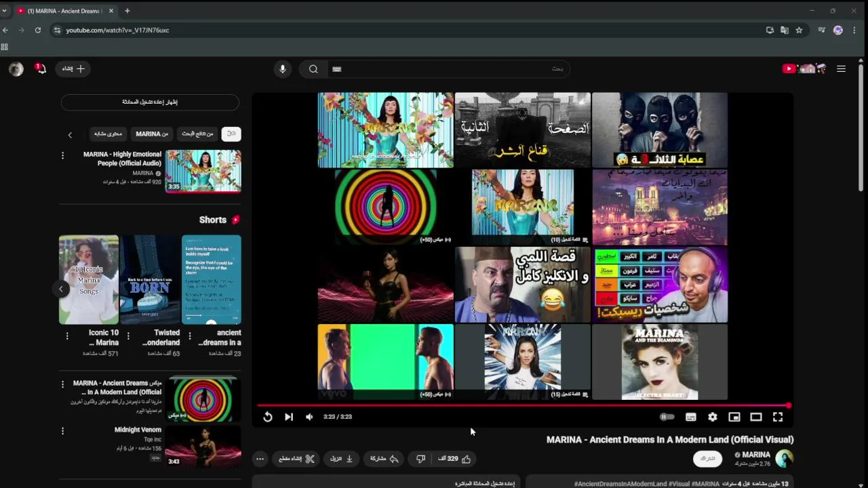Go back in browser
The image size is (868, 488).
5,30
